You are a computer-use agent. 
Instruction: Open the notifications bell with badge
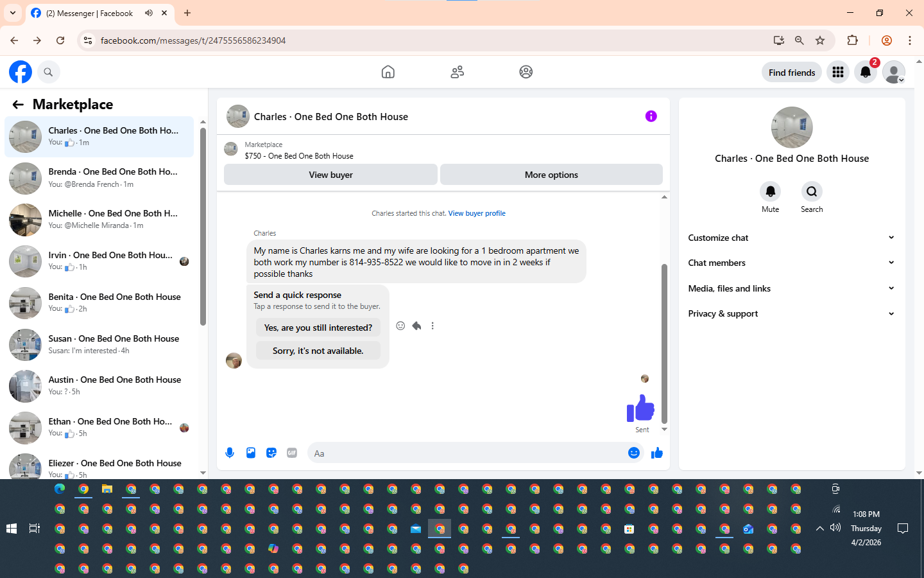tap(866, 73)
